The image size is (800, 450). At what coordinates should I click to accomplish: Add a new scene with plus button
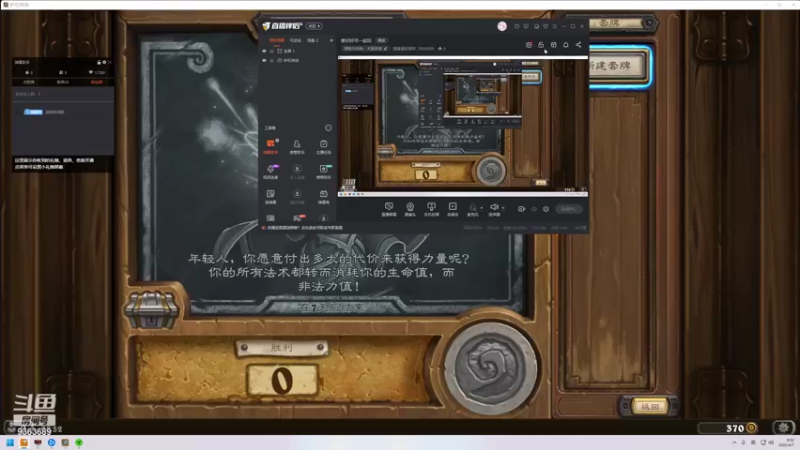tap(331, 40)
